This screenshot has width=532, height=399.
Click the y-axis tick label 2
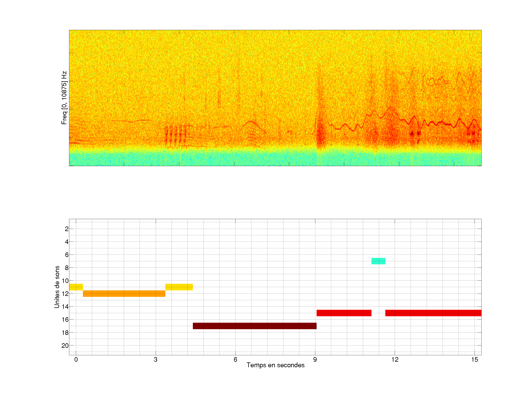coord(67,229)
